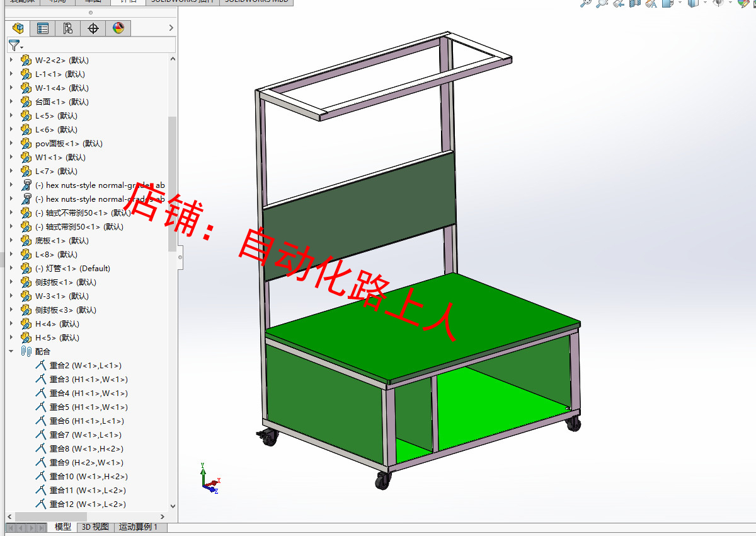Click the XYZ orientation triad in viewport
The width and height of the screenshot is (756, 536).
click(x=209, y=478)
